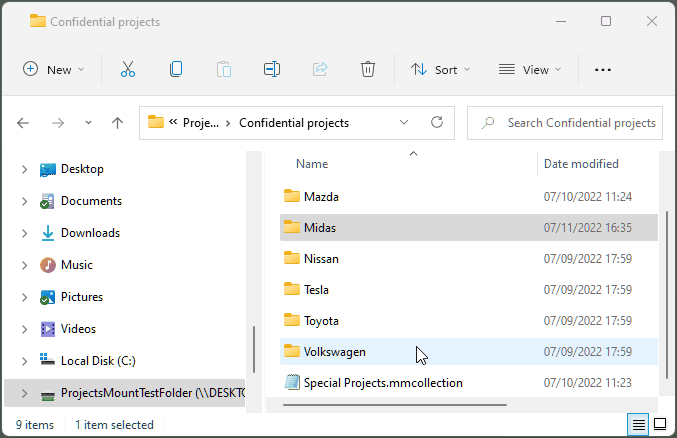
Task: Go back with the left arrow
Action: coord(23,123)
